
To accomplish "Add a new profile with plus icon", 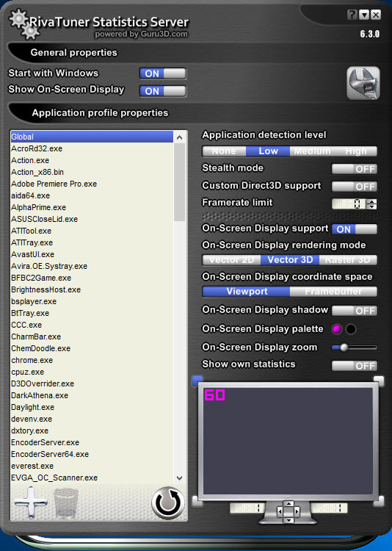I will (31, 503).
